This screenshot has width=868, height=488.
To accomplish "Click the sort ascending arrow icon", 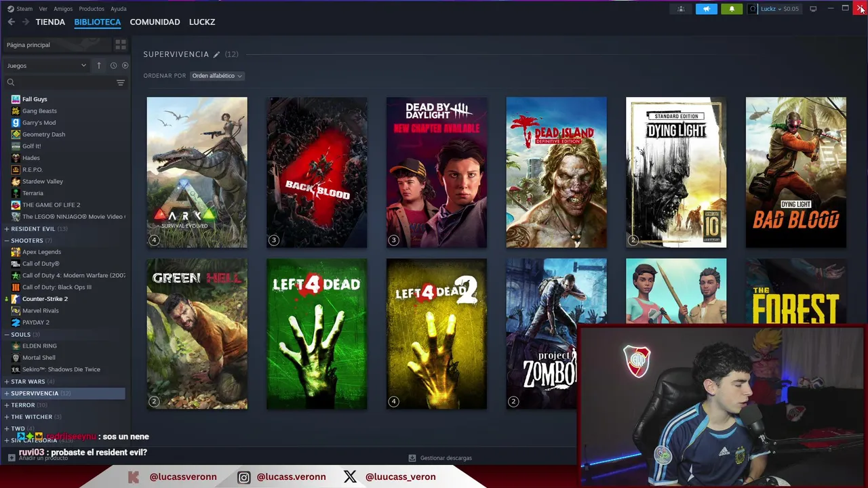I will (x=99, y=65).
